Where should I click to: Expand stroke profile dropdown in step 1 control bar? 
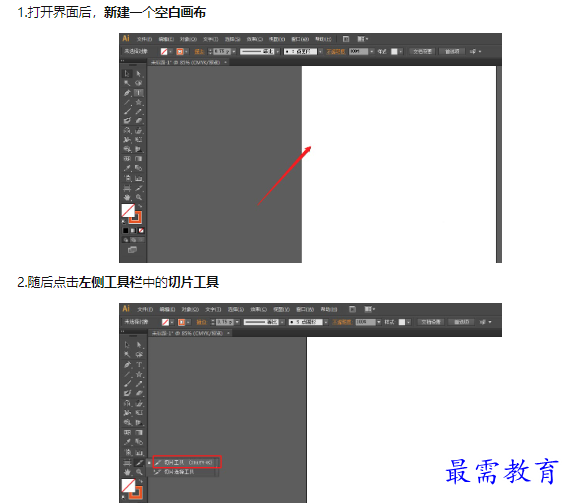(278, 52)
